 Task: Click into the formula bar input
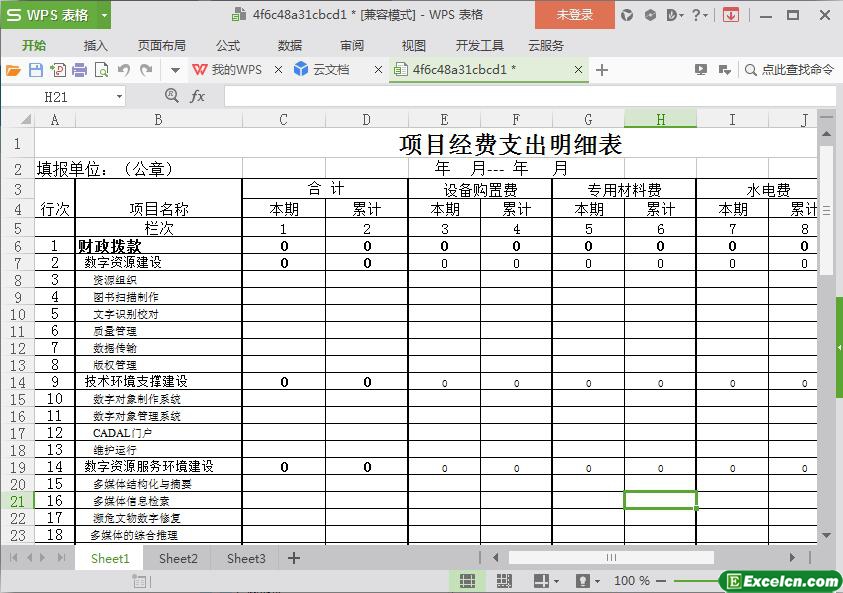530,97
